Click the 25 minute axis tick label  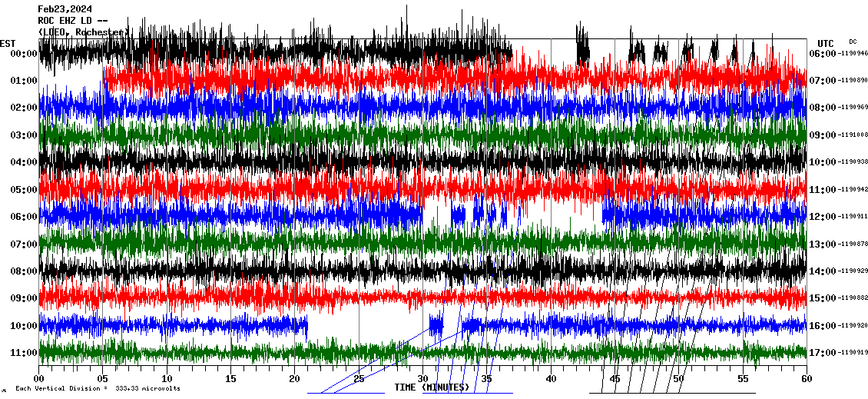[359, 379]
